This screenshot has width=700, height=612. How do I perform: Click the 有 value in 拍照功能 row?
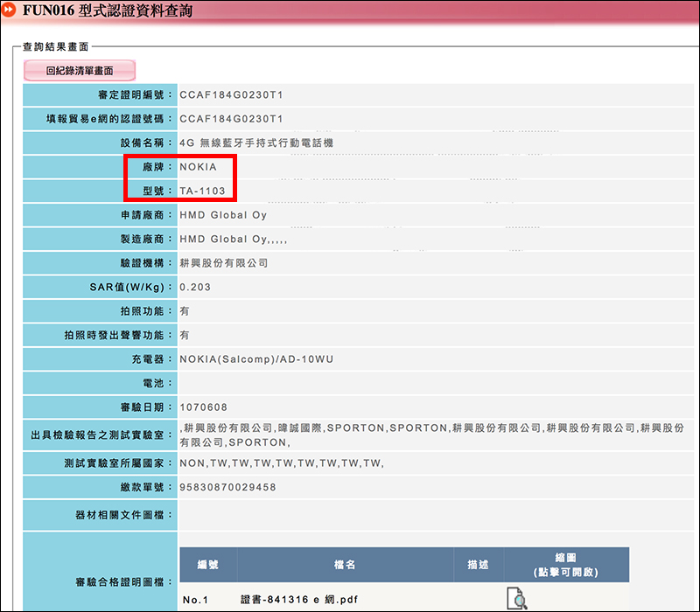(x=185, y=311)
